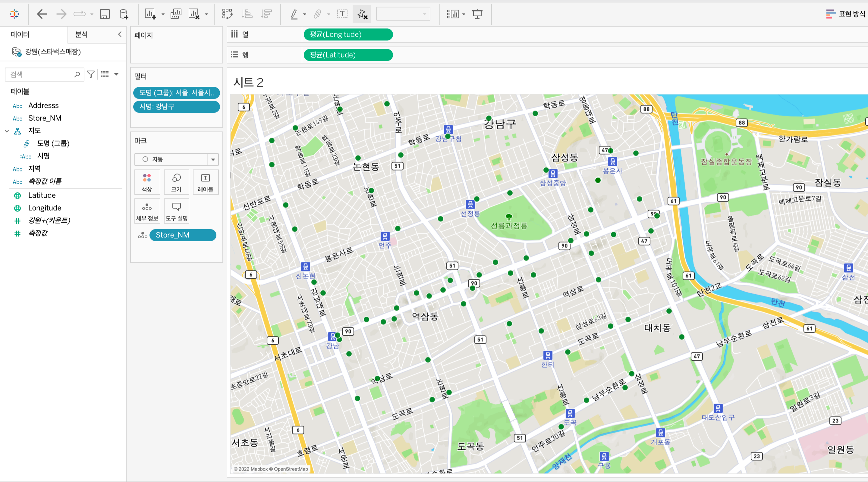868x482 pixels.
Task: Click the new worksheet icon
Action: click(x=150, y=14)
